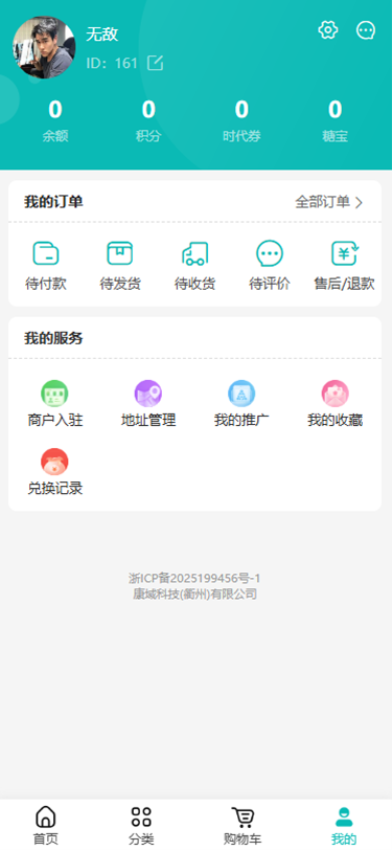Open 待评价 review bubble icon
The image size is (392, 850).
(269, 253)
